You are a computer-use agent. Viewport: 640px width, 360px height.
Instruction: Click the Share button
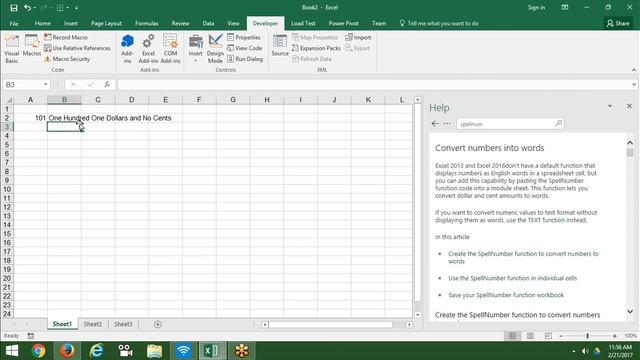(618, 23)
